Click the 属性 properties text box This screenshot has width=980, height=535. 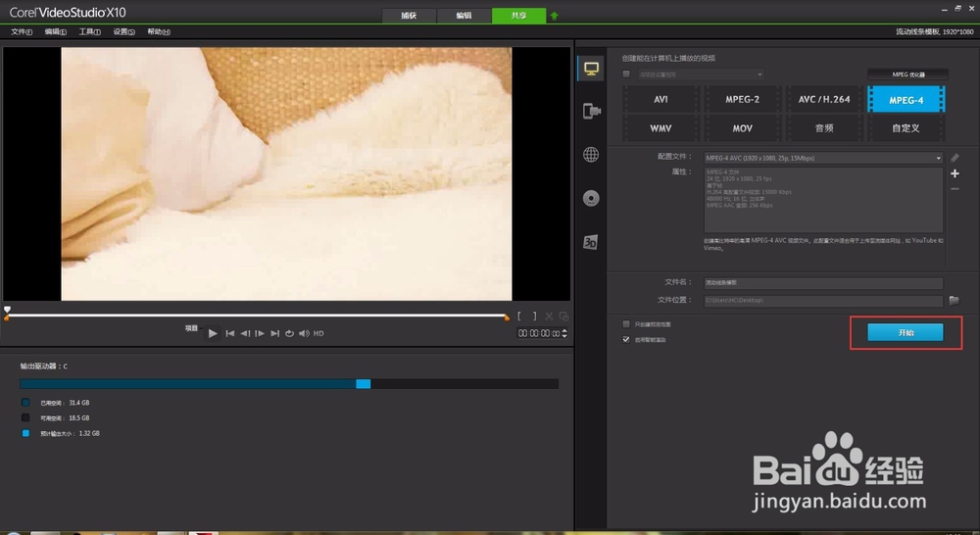click(823, 200)
